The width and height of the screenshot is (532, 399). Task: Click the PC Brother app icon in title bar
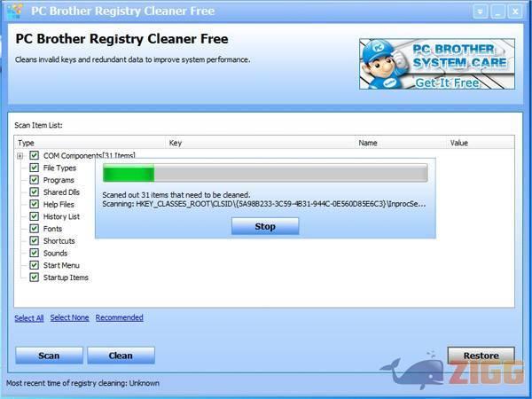click(x=13, y=11)
